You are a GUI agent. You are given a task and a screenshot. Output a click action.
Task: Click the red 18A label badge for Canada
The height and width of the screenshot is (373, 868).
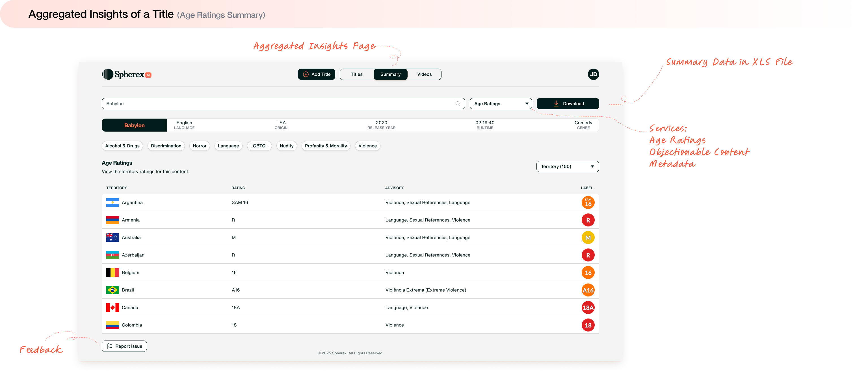pyautogui.click(x=588, y=307)
